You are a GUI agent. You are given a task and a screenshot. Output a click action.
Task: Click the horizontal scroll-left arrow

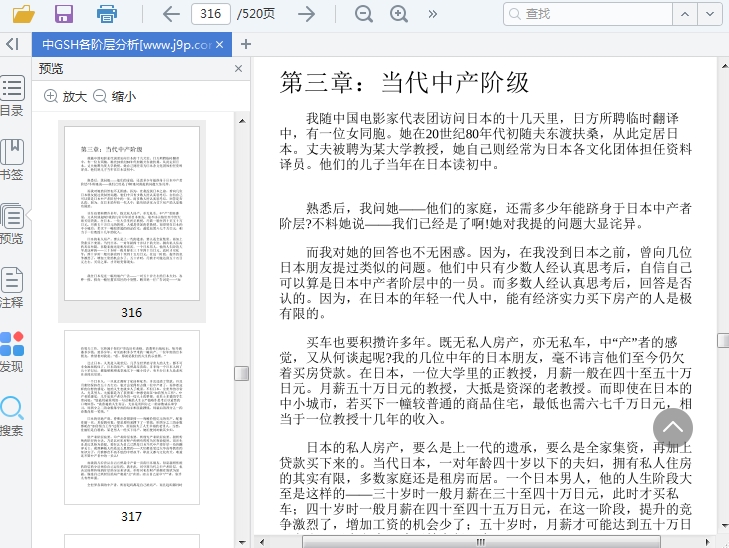[262, 542]
